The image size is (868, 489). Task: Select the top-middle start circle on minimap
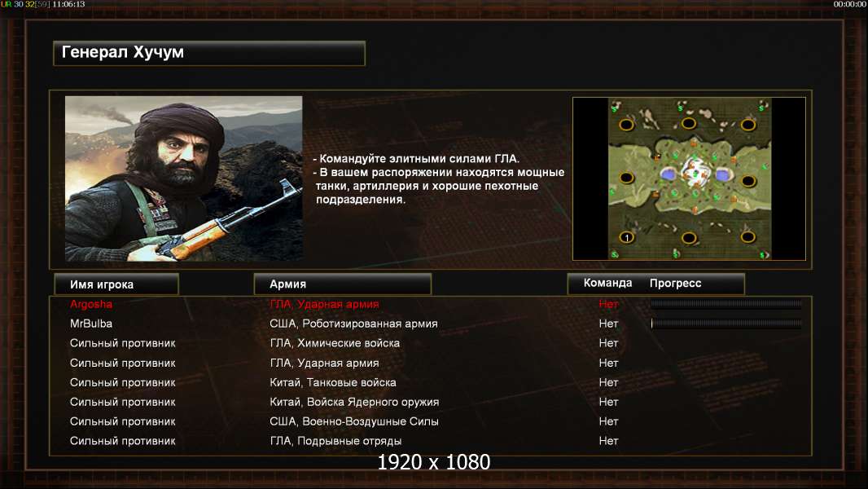(x=688, y=123)
